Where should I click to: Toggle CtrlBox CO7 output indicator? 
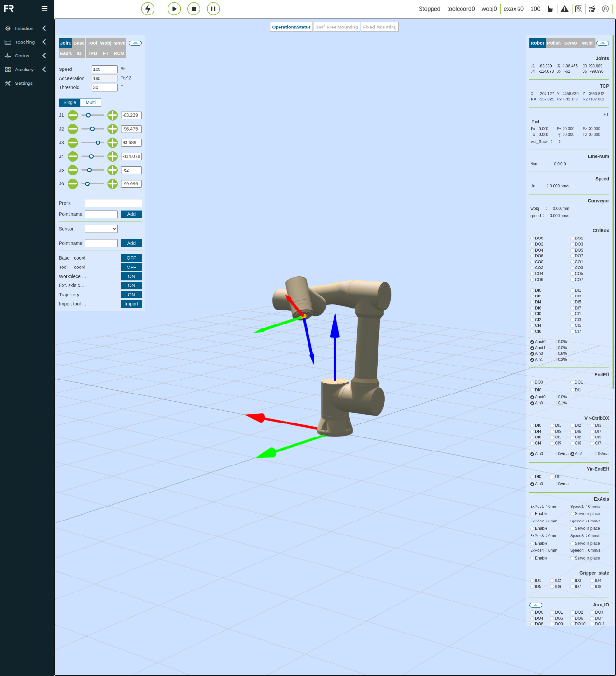pos(572,280)
